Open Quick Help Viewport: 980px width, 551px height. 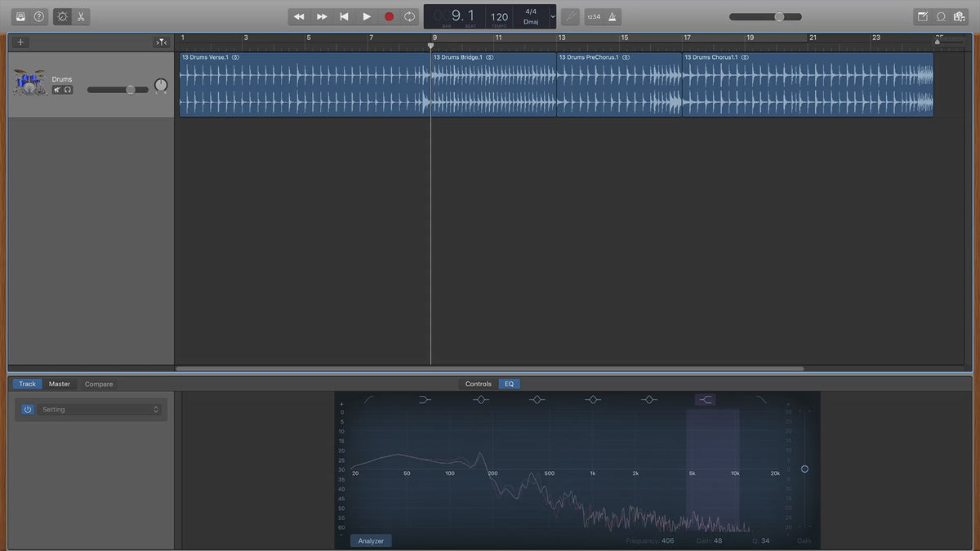[39, 16]
